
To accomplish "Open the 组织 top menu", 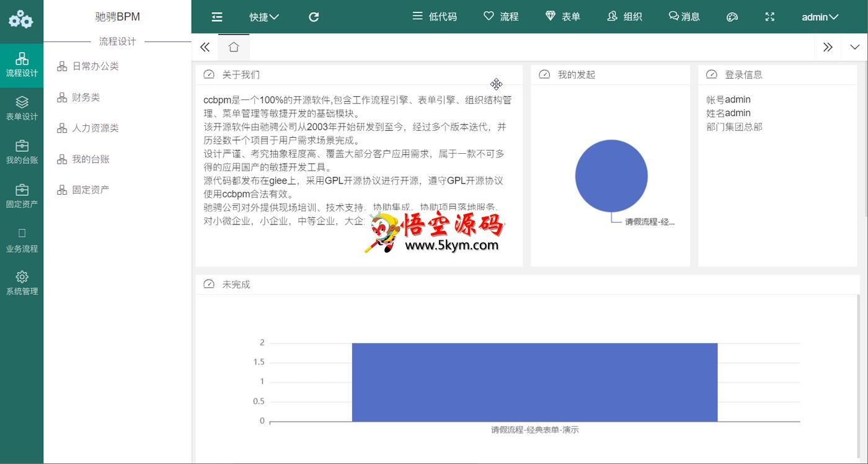I will tap(624, 17).
